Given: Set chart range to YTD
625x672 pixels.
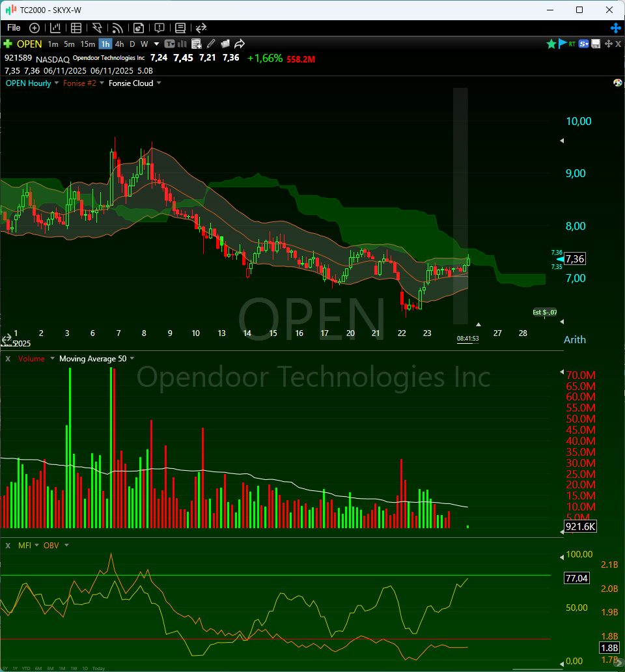Looking at the screenshot, I should click(x=26, y=669).
